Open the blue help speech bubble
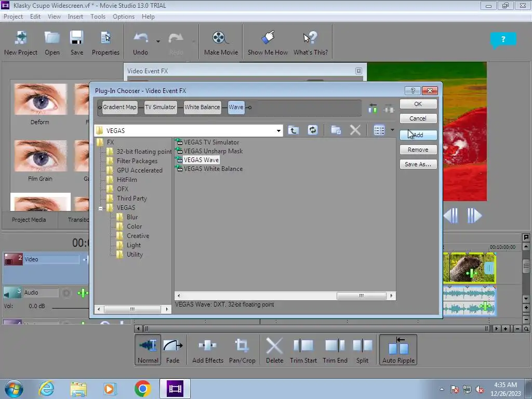 [503, 39]
